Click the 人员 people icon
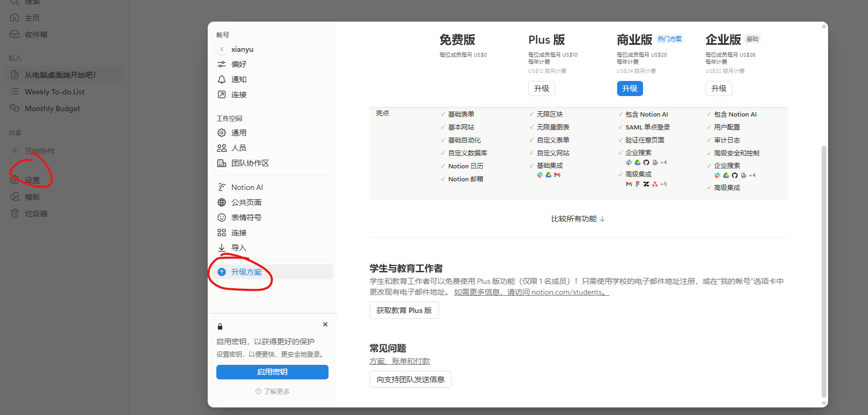 pyautogui.click(x=222, y=148)
